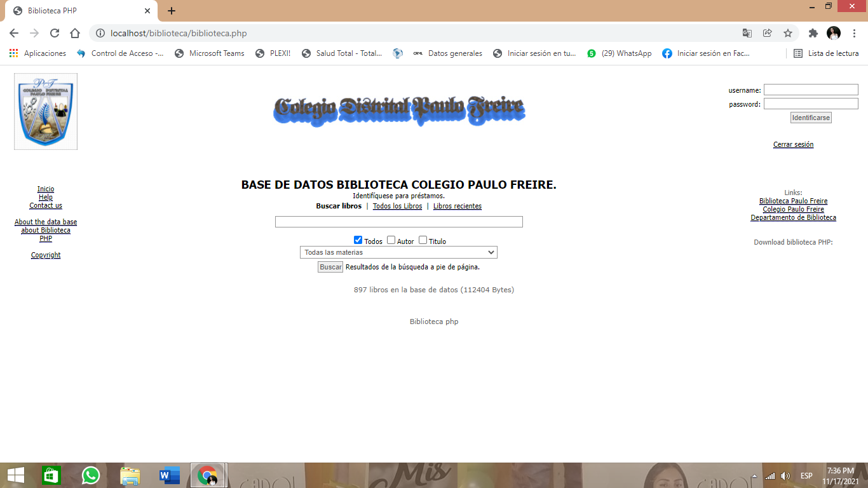868x488 pixels.
Task: Click the browser home icon
Action: coord(75,34)
